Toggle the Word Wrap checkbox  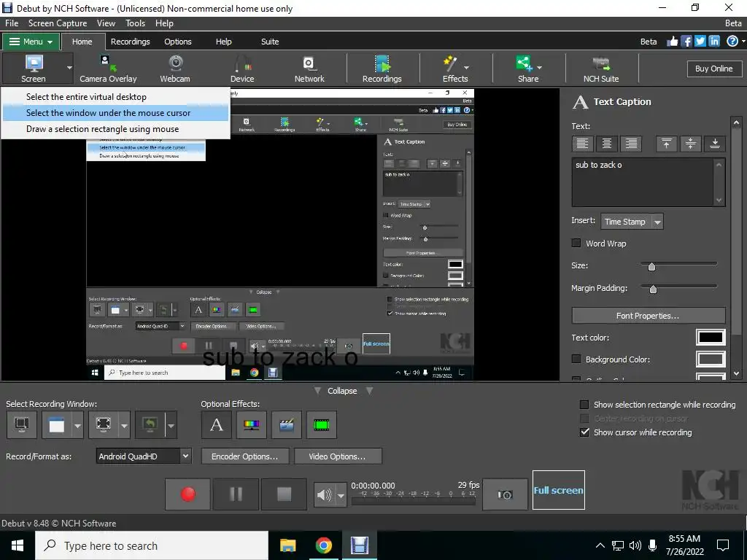[x=576, y=244]
